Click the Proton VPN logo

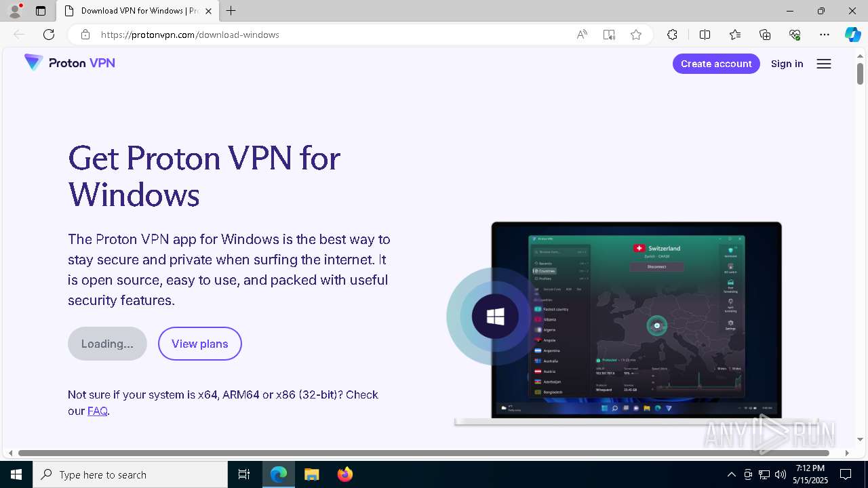coord(69,63)
